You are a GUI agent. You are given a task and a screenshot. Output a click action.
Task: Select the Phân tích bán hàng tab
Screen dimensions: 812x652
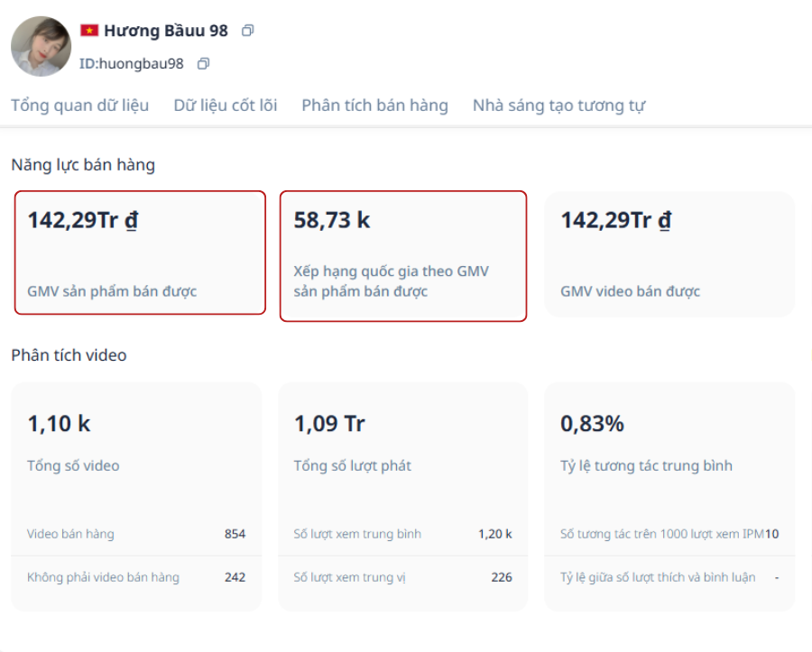click(374, 106)
